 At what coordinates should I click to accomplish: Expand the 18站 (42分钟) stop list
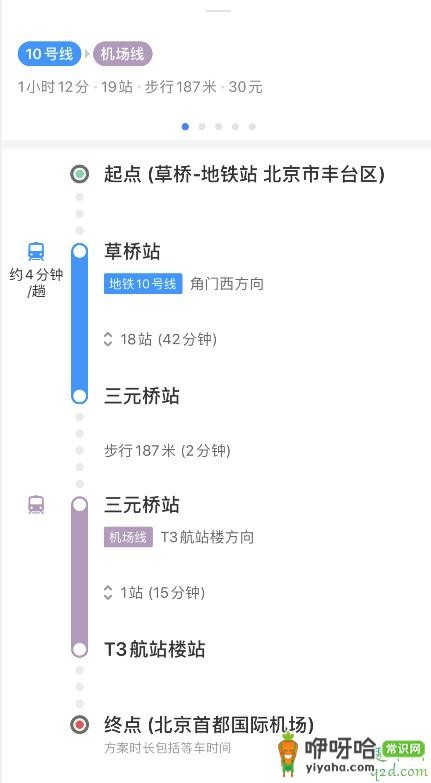tap(160, 340)
